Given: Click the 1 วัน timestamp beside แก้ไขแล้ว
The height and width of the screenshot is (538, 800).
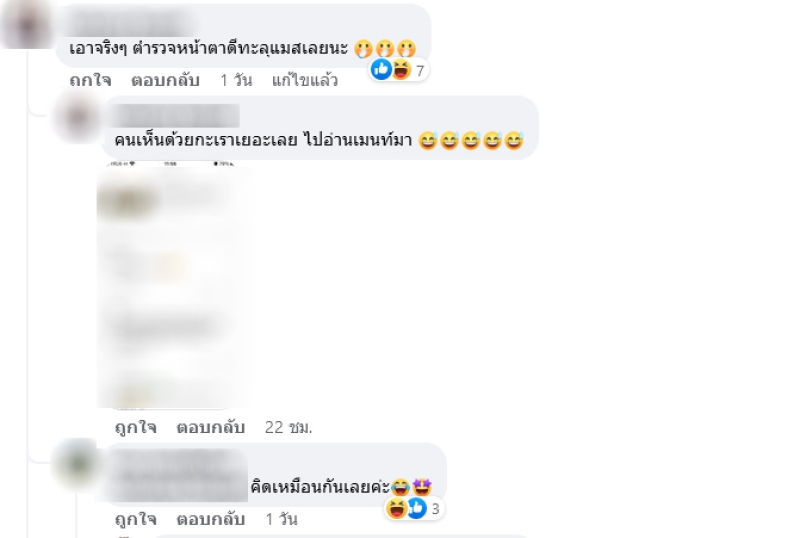Looking at the screenshot, I should (x=236, y=80).
